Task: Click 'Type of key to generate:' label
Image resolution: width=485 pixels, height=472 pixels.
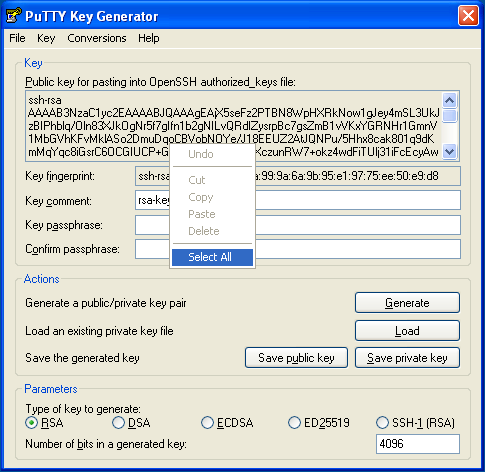Action: coord(83,409)
